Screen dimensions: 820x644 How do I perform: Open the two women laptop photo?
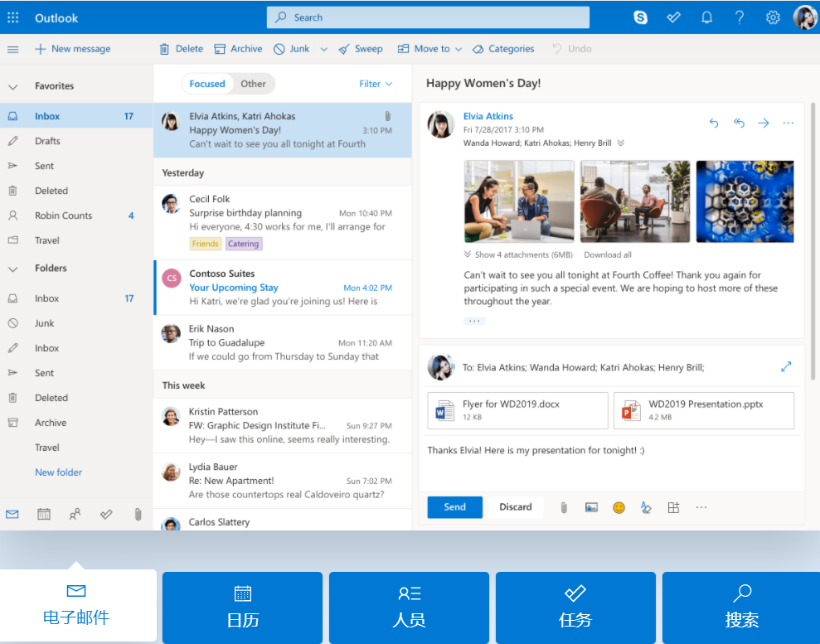click(x=519, y=201)
